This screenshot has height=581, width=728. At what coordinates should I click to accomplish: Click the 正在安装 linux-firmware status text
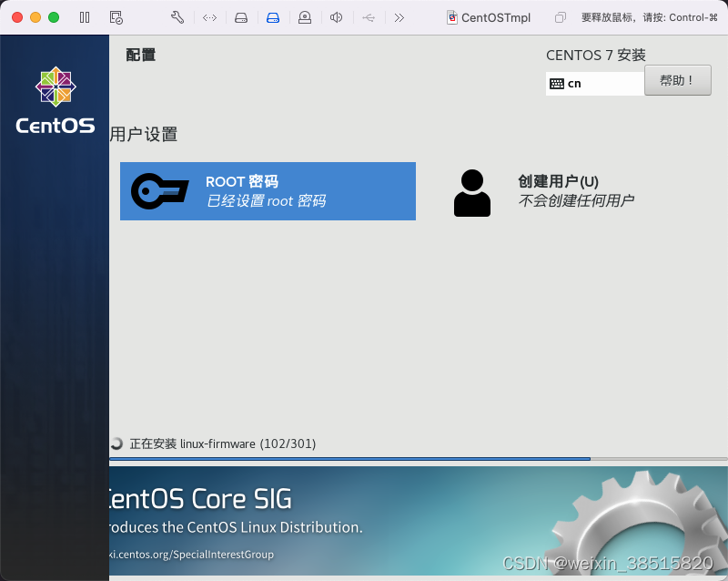223,443
